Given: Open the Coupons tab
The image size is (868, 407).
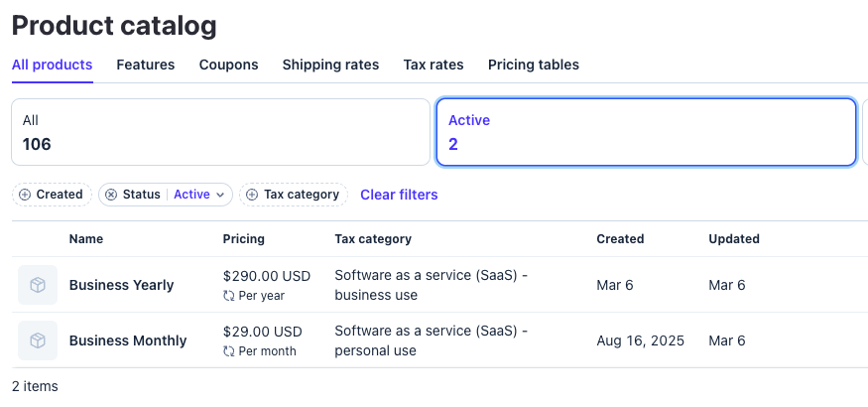Looking at the screenshot, I should [228, 65].
